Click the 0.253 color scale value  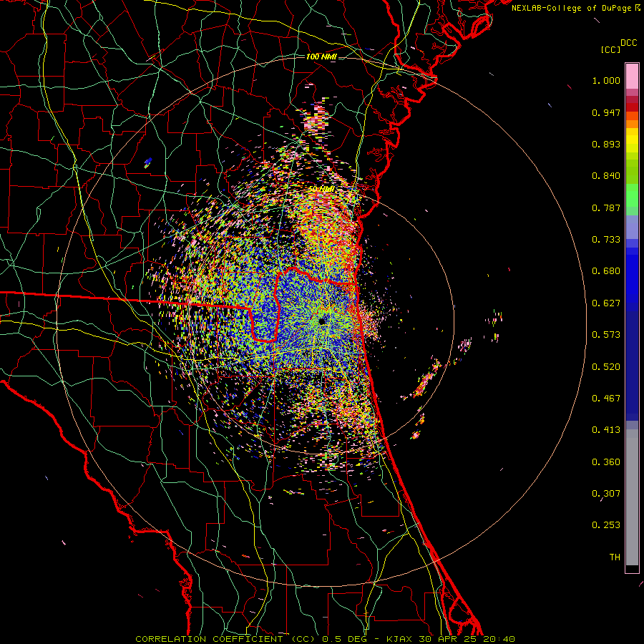606,525
